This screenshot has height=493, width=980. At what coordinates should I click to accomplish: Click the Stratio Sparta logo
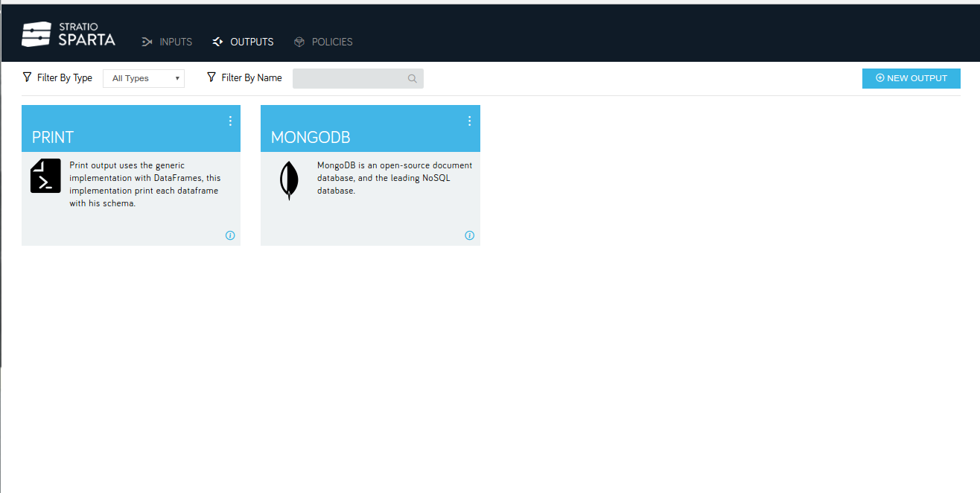tap(69, 34)
